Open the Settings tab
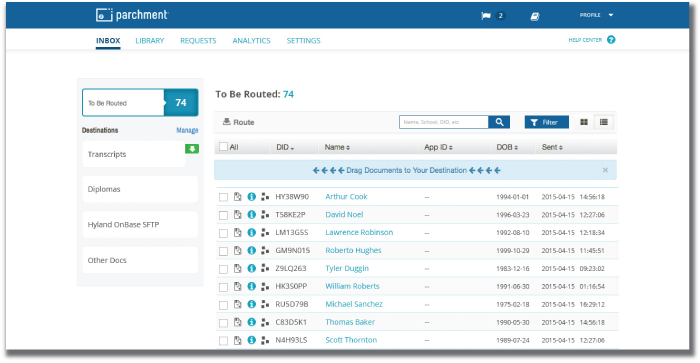700x363 pixels. 304,41
